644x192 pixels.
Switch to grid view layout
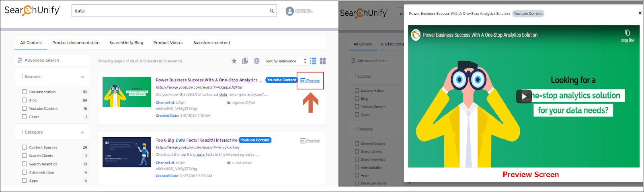pyautogui.click(x=322, y=61)
